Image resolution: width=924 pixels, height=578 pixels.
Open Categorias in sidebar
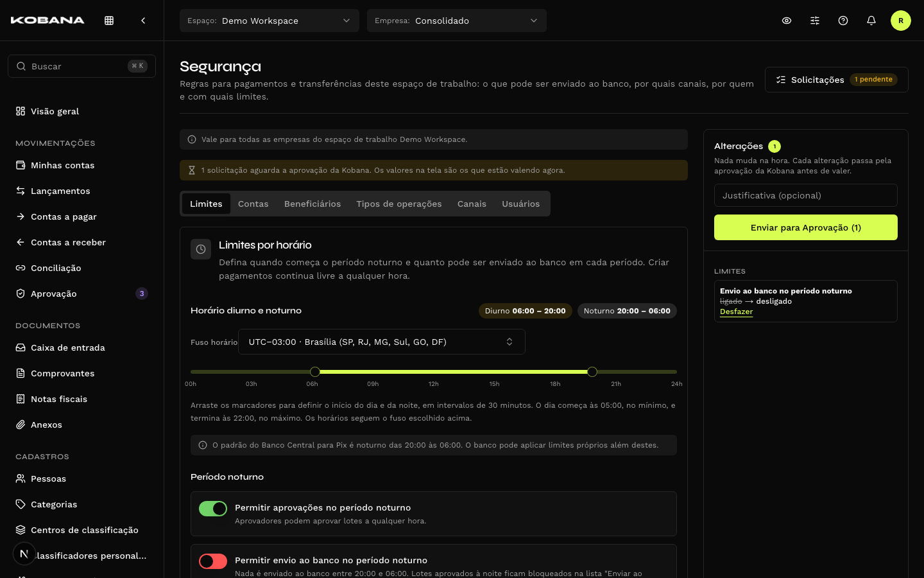click(81, 504)
